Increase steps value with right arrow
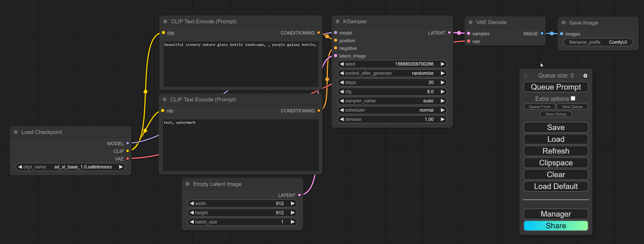This screenshot has width=644, height=244. 442,82
